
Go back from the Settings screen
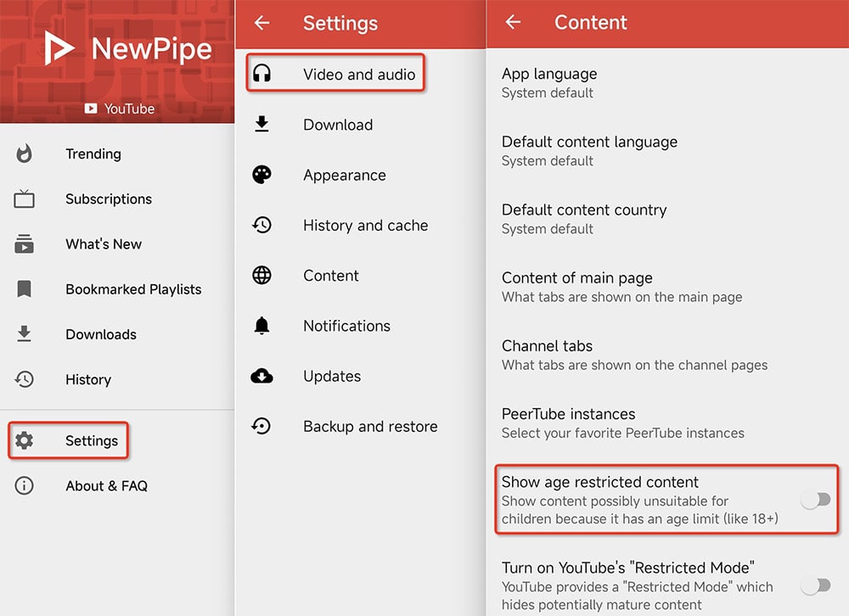coord(262,23)
